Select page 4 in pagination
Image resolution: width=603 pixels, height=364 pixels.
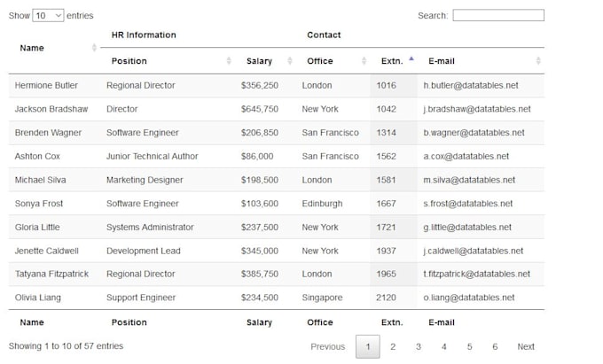(x=443, y=346)
